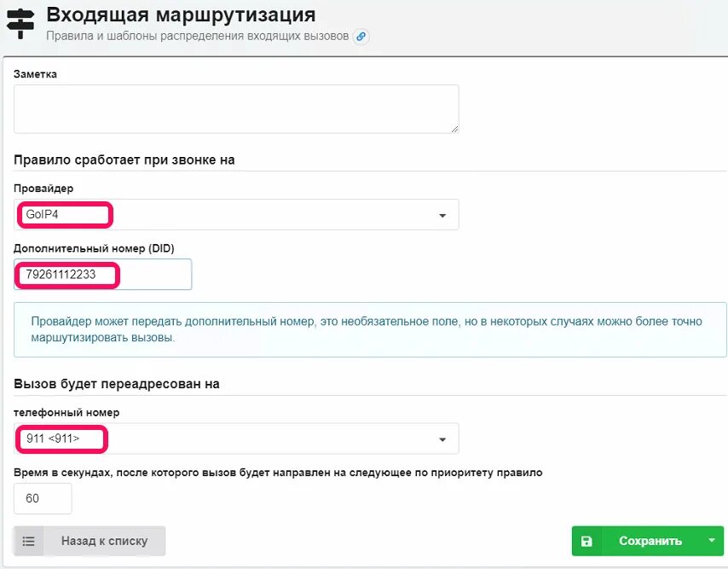This screenshot has width=728, height=569.
Task: Click the Сохранить button
Action: click(647, 541)
